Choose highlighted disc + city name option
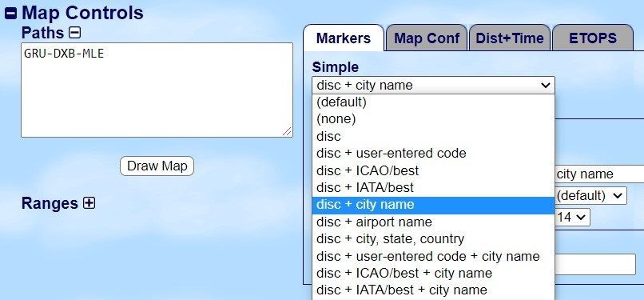The image size is (644, 300). [433, 205]
